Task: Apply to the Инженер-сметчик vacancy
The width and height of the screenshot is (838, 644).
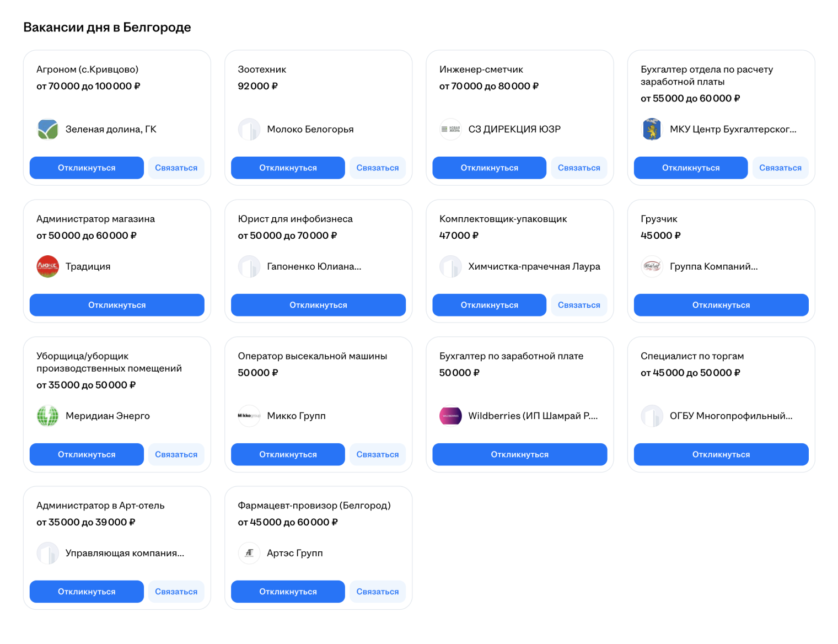Action: [x=489, y=168]
